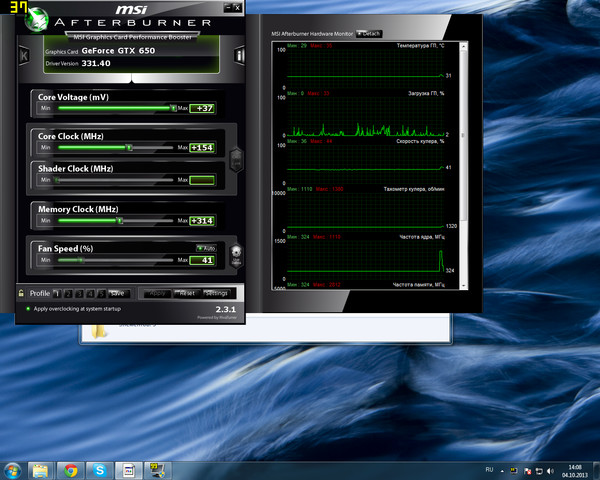Close the Afterburner window
The width and height of the screenshot is (600, 480).
(x=237, y=7)
